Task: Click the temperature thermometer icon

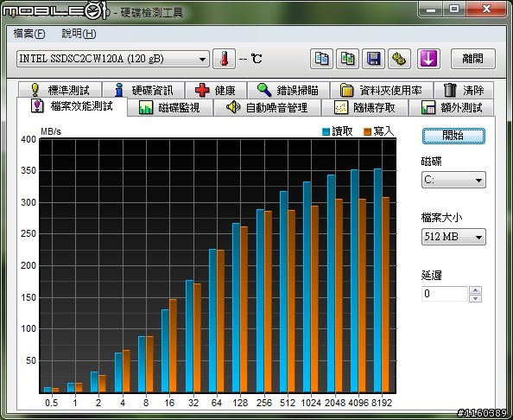Action: point(224,59)
